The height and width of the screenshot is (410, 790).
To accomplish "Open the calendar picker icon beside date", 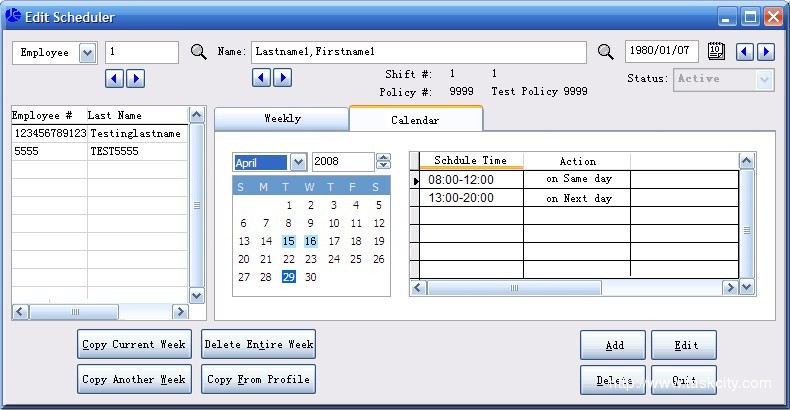I will click(716, 52).
